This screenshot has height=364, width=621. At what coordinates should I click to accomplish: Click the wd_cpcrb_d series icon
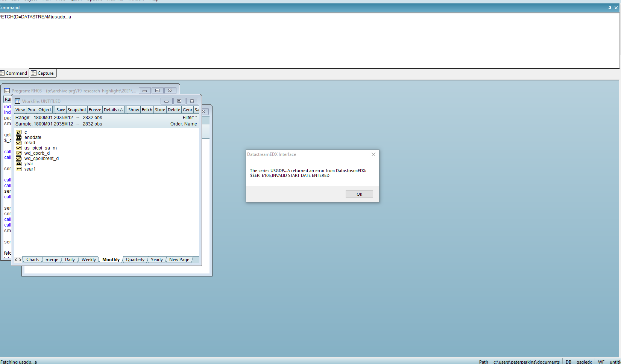(x=18, y=153)
